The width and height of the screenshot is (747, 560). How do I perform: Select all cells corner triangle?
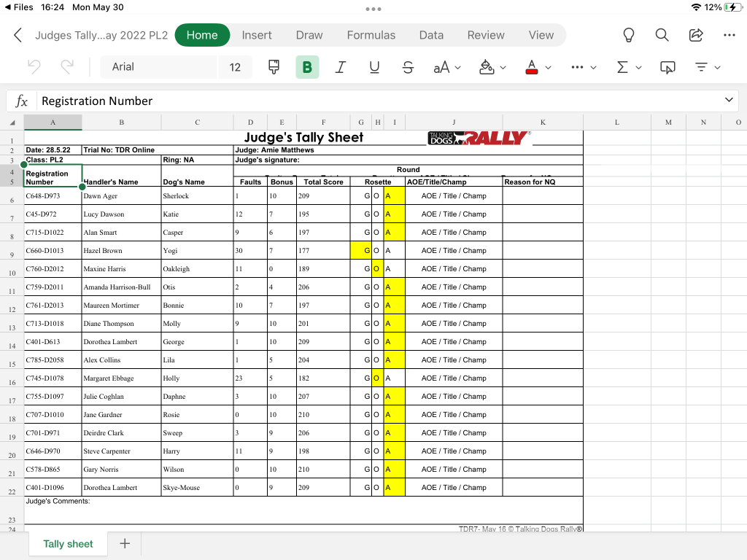pyautogui.click(x=12, y=122)
